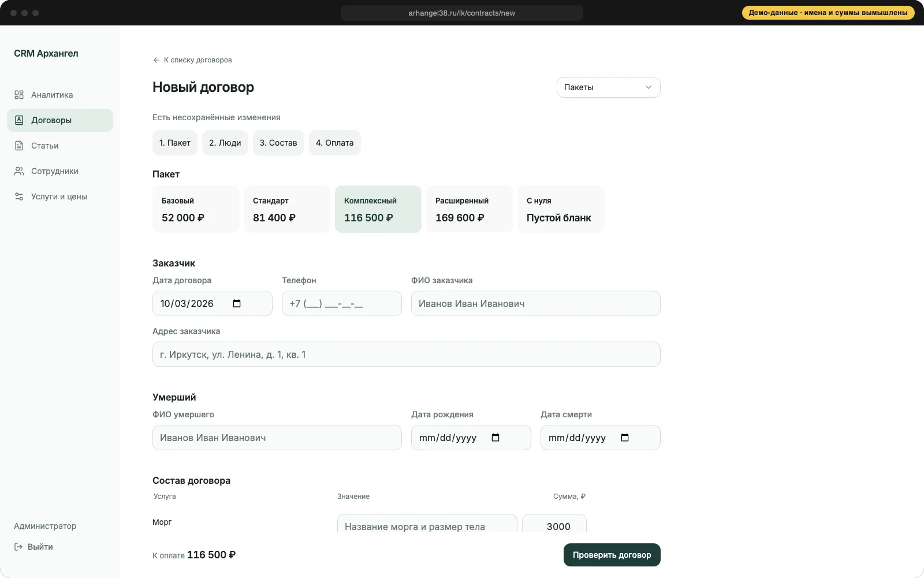Select the Комплексный 116 500 ₽ package
This screenshot has width=924, height=578.
[378, 209]
